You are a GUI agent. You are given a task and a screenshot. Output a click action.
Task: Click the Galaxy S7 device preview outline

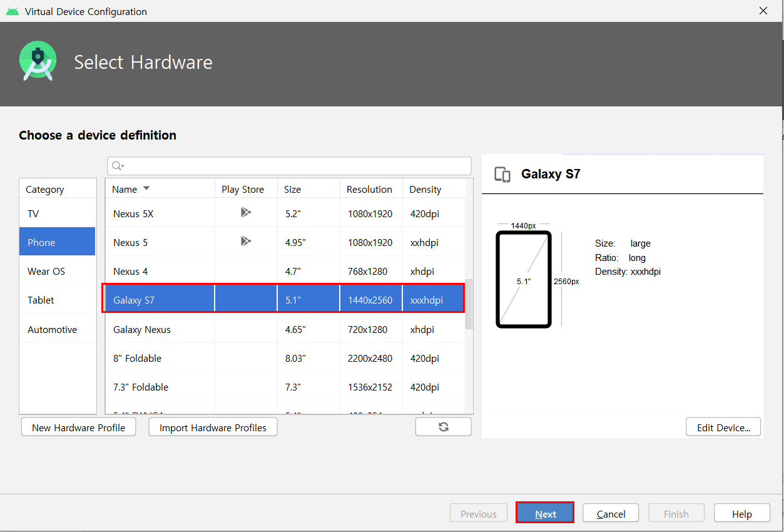tap(524, 279)
